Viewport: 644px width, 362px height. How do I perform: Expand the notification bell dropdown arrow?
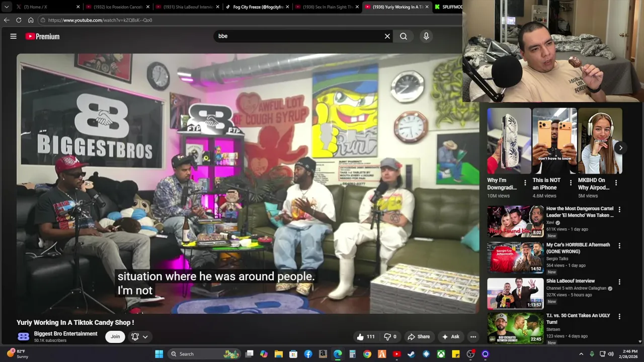[x=145, y=337]
